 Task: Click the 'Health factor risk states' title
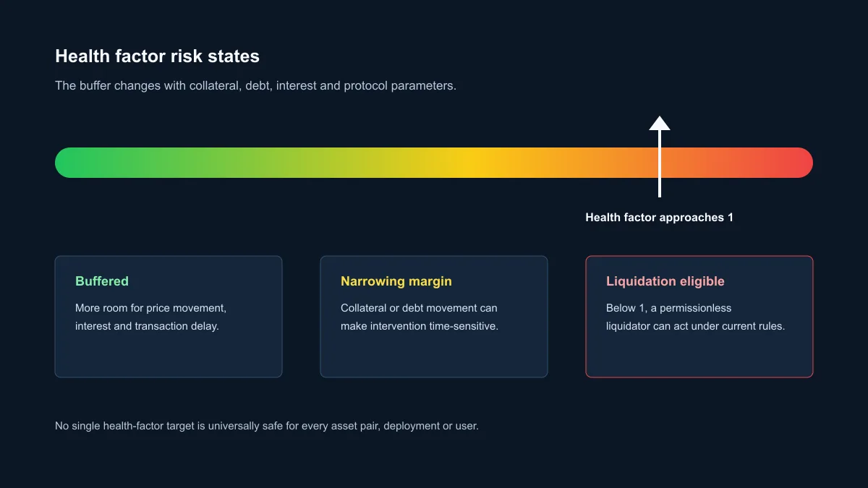point(157,56)
